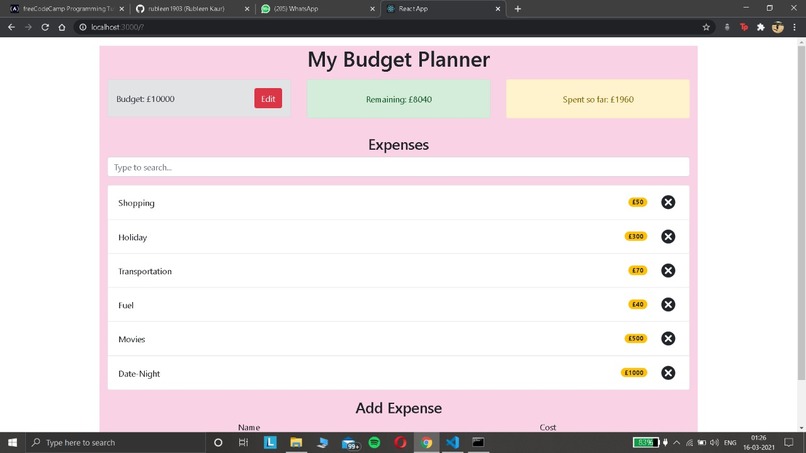Viewport: 806px width, 453px height.
Task: Bookmark this page with the star
Action: (706, 27)
